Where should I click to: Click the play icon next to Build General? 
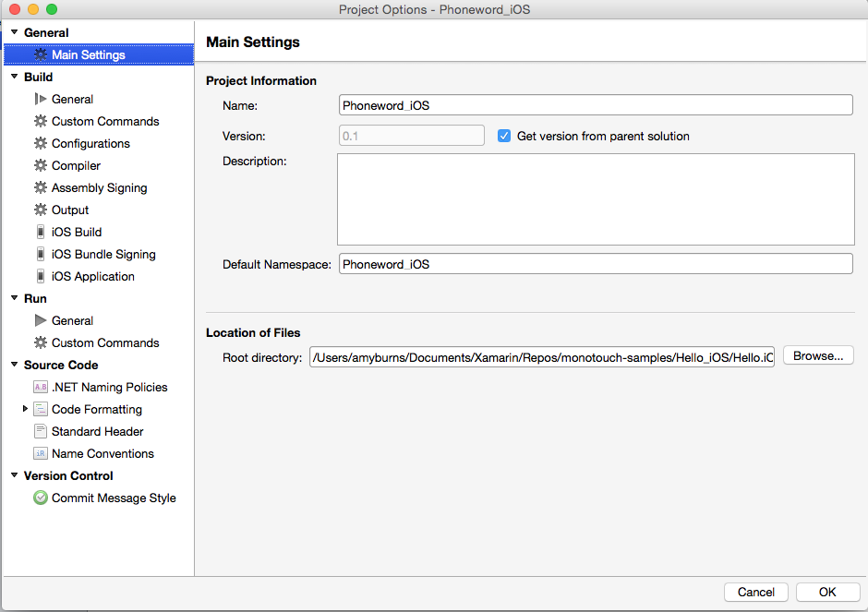(x=41, y=99)
